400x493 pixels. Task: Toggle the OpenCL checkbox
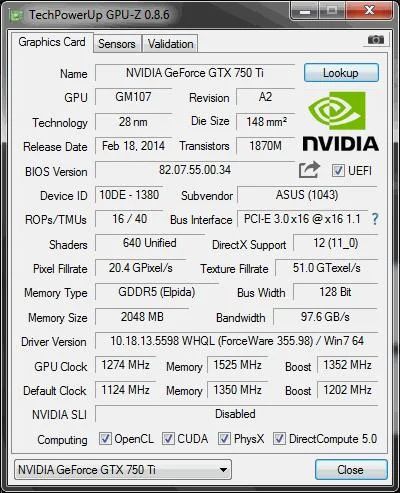point(105,438)
